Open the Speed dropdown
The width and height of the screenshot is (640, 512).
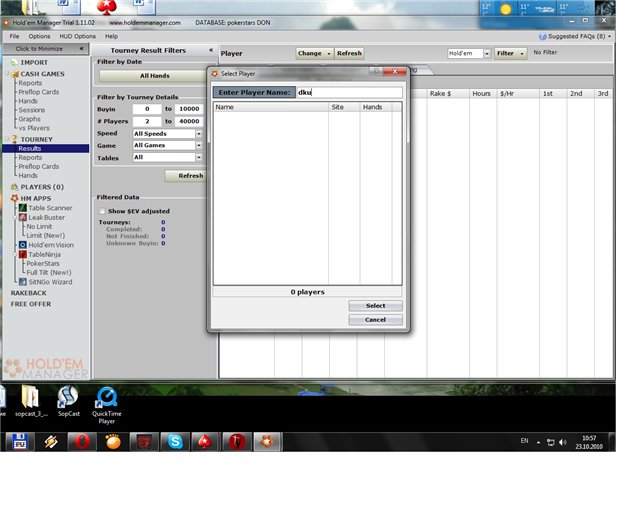click(x=199, y=134)
